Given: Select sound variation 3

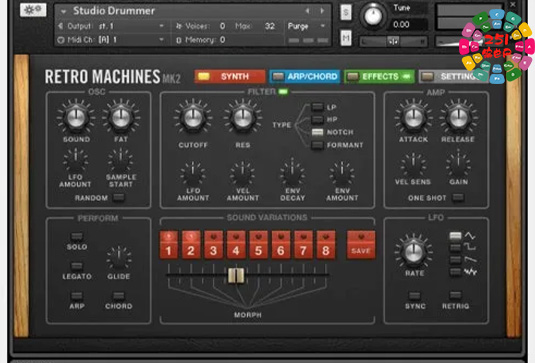Looking at the screenshot, I should coord(214,245).
